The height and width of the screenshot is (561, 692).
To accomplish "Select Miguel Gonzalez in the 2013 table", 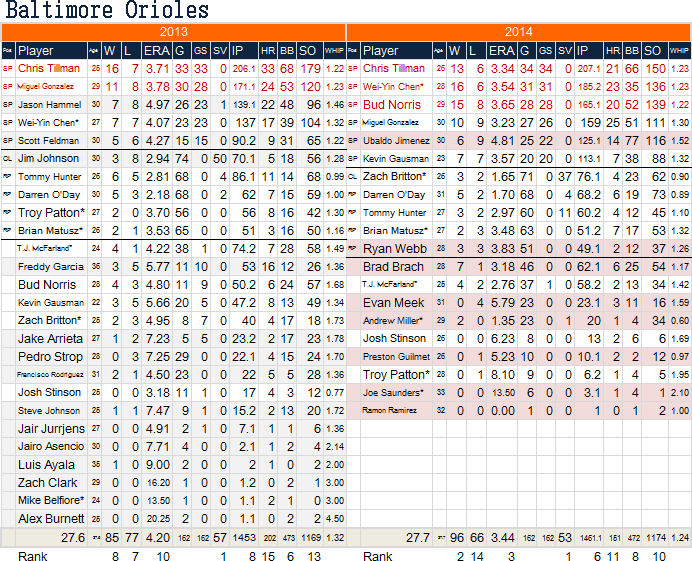I will pyautogui.click(x=45, y=87).
